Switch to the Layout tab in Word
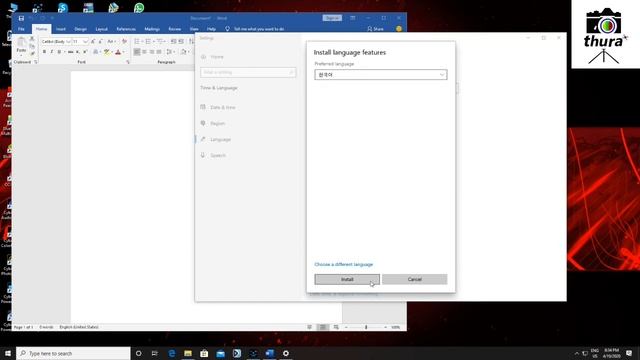The image size is (640, 360). click(101, 29)
